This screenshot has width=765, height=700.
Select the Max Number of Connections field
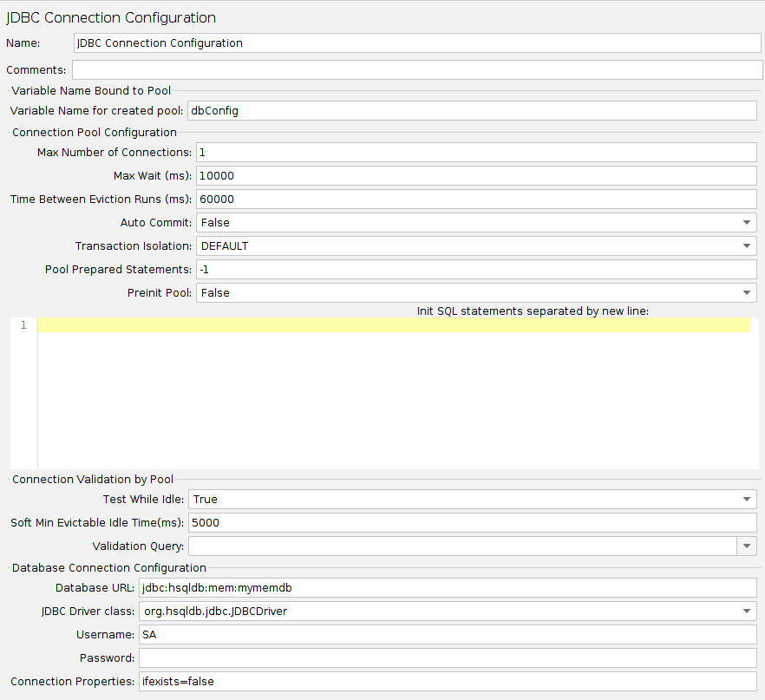point(475,152)
